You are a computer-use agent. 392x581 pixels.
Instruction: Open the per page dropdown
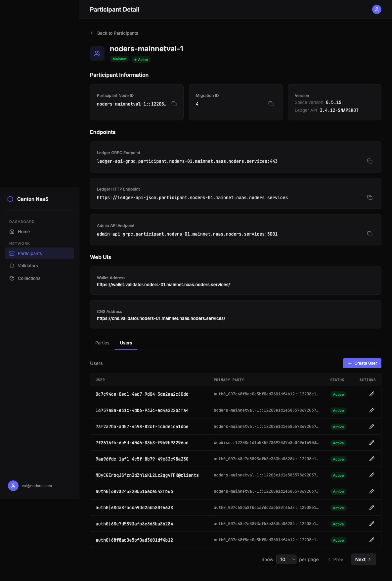tap(286, 559)
